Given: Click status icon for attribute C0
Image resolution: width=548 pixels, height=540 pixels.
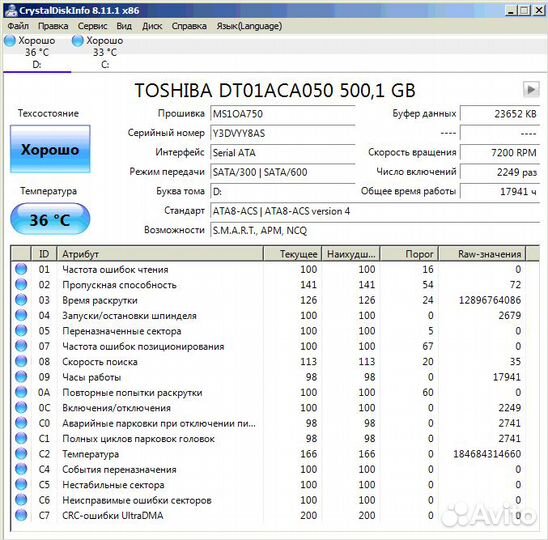Looking at the screenshot, I should pos(21,423).
